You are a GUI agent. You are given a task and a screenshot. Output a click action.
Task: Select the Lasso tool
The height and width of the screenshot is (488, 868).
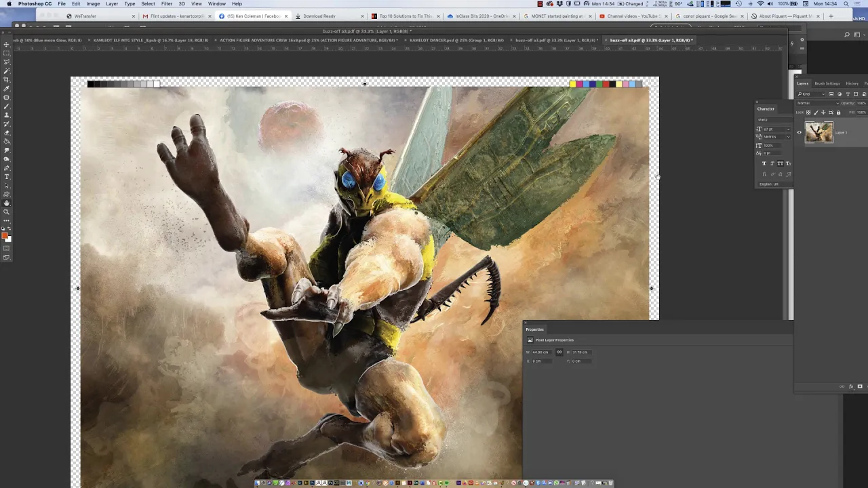click(x=7, y=62)
